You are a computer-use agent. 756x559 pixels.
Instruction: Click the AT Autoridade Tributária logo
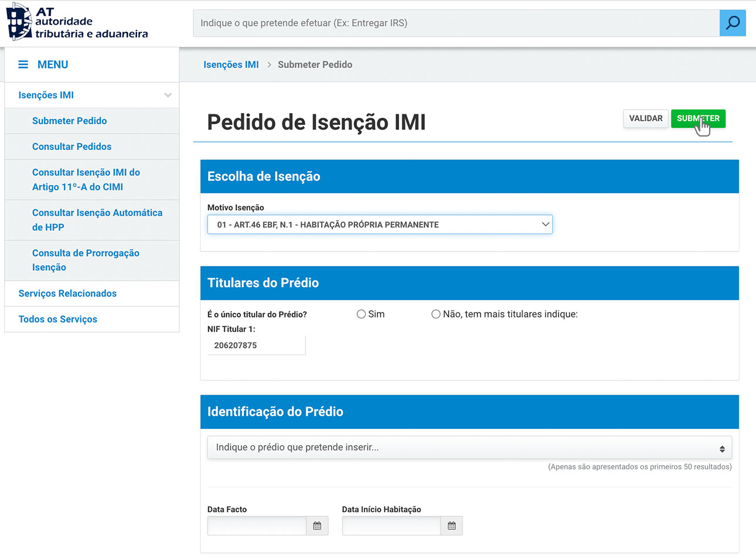[x=77, y=22]
